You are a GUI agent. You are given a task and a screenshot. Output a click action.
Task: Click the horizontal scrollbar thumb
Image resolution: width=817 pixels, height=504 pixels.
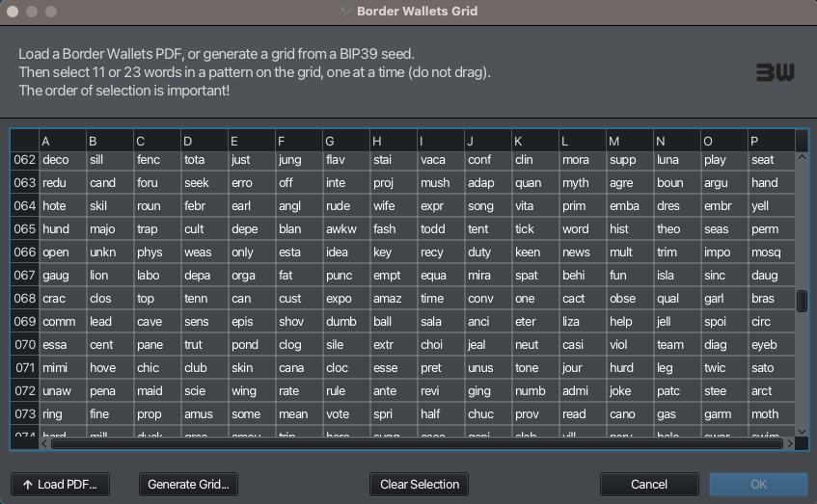[417, 443]
